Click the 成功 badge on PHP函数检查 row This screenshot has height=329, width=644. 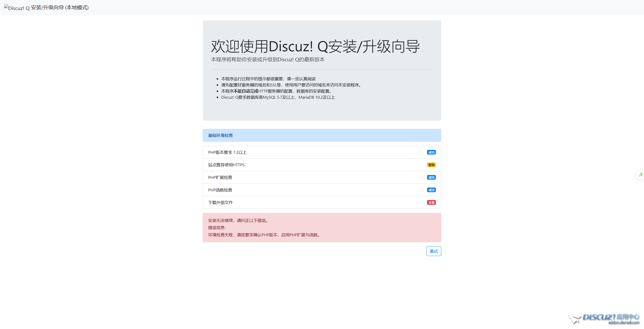[431, 190]
